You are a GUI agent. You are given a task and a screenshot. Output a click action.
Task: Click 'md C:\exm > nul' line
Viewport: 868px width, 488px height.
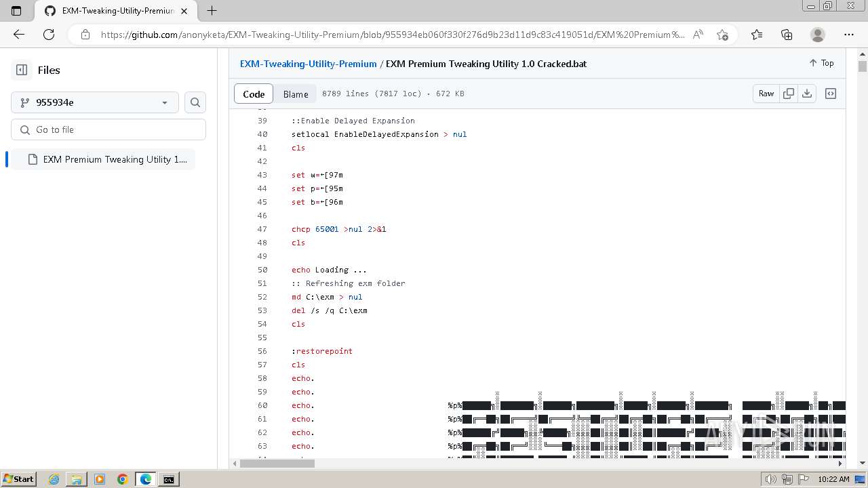tap(327, 297)
